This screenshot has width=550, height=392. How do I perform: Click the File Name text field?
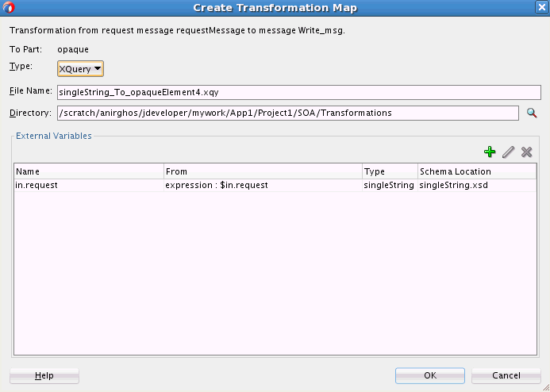pos(288,92)
